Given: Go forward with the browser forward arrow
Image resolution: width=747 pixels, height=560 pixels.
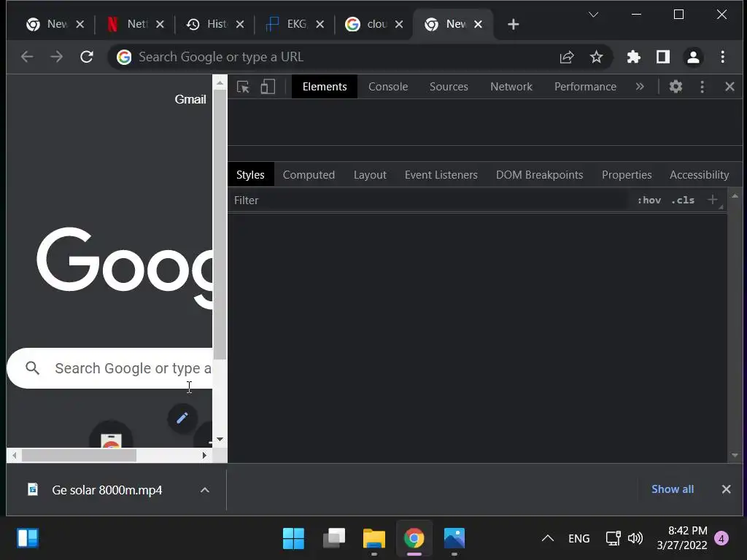Looking at the screenshot, I should coord(57,57).
